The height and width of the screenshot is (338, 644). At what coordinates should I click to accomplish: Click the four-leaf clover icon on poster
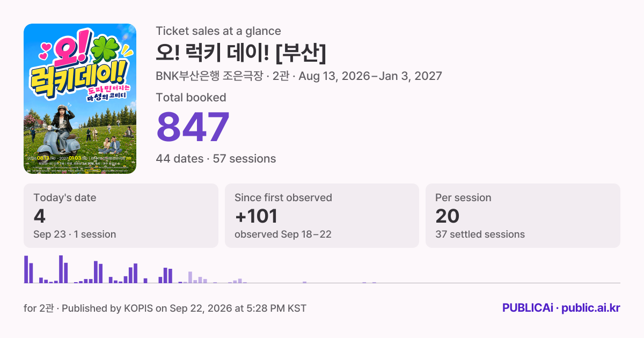105,50
